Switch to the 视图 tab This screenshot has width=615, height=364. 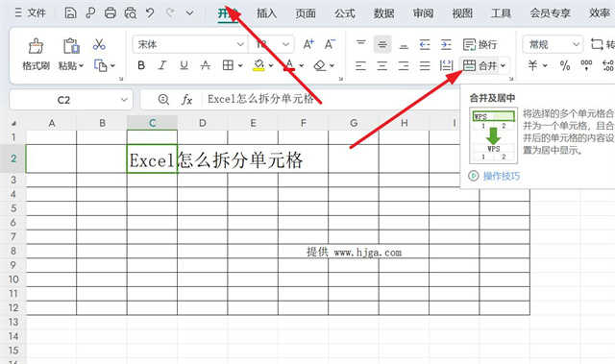(462, 13)
